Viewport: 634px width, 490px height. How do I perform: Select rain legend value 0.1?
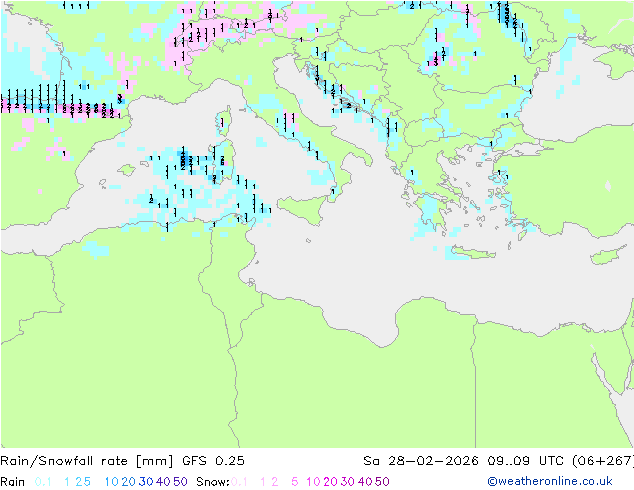point(43,482)
